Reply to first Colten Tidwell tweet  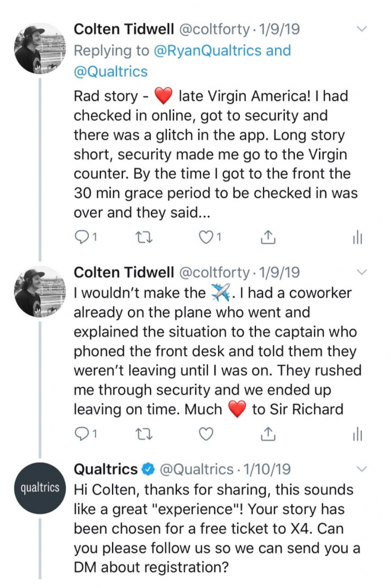[x=86, y=237]
